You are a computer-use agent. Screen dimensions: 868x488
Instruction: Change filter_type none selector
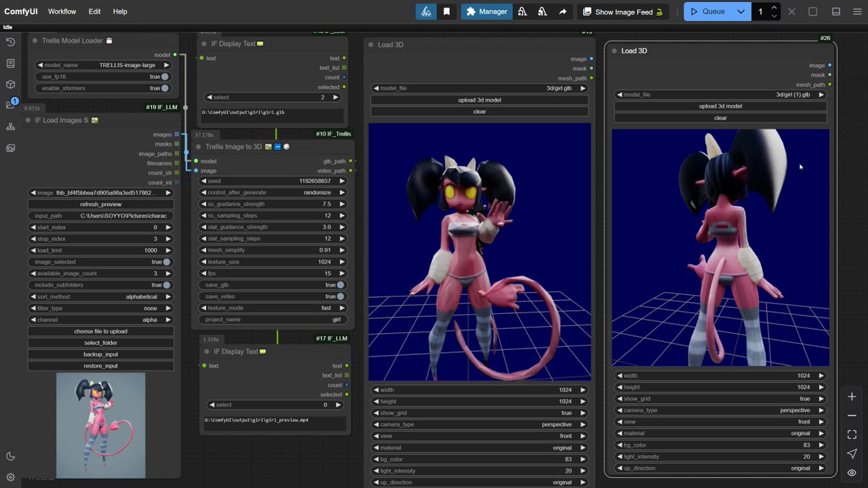(x=101, y=308)
